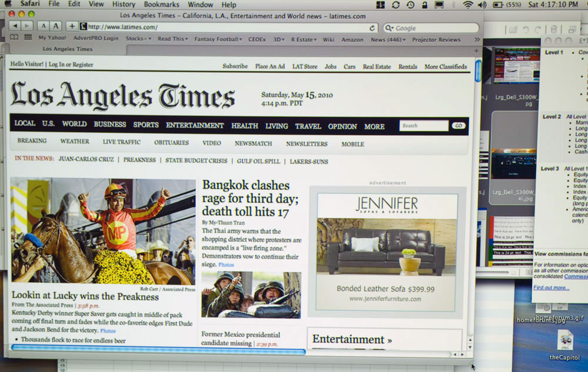Click the Time Machine menu bar icon
Screen dimensions: 588x372
tap(410, 5)
